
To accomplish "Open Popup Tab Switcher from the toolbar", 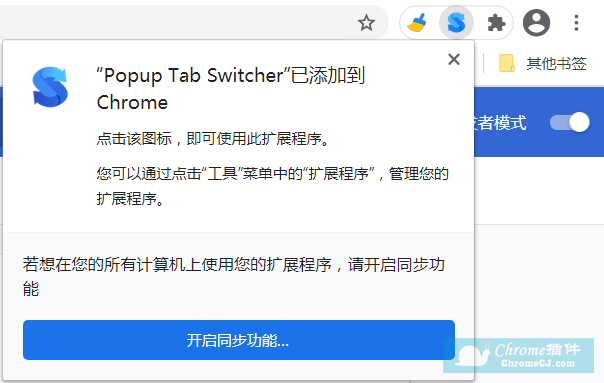I will (456, 22).
